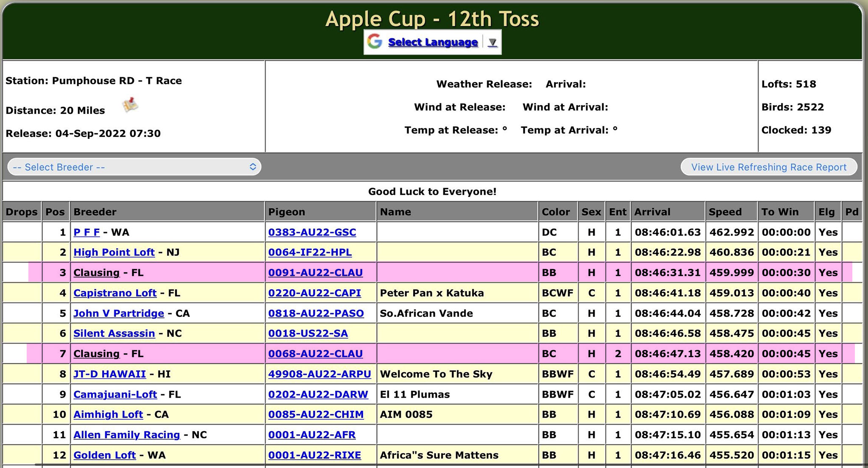Click Camajuani-Loft breeder link
The image size is (868, 468).
click(x=115, y=394)
